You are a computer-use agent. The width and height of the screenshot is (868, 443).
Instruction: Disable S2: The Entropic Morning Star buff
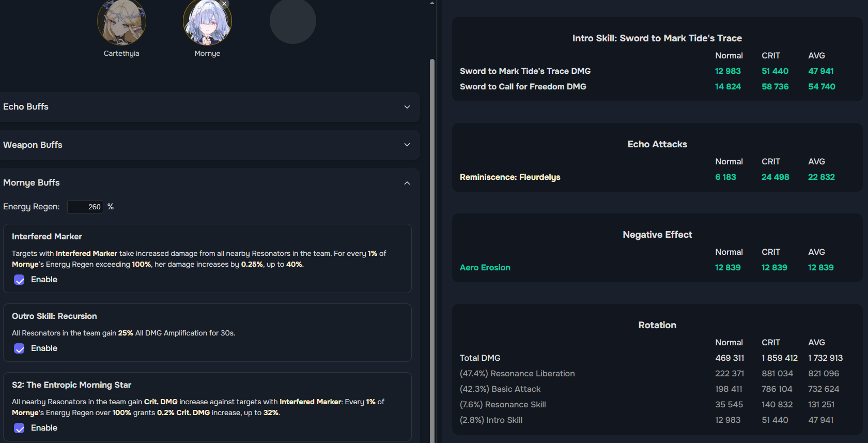(x=19, y=428)
